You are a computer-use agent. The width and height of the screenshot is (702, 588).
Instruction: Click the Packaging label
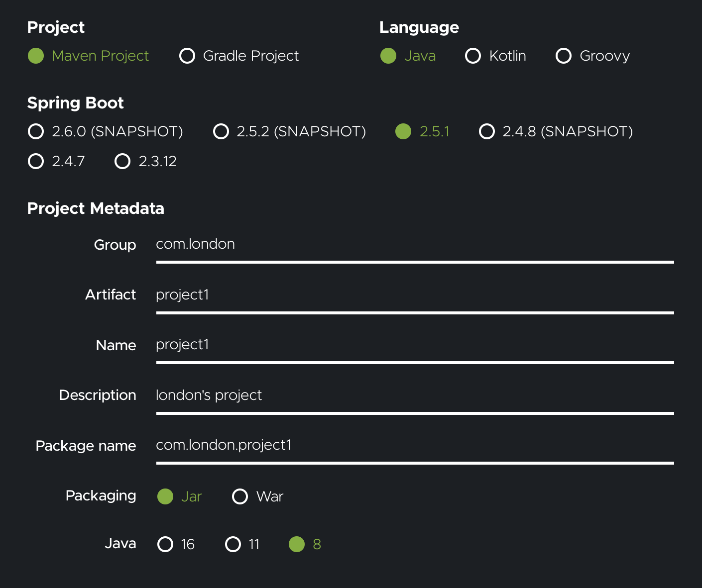(x=101, y=496)
